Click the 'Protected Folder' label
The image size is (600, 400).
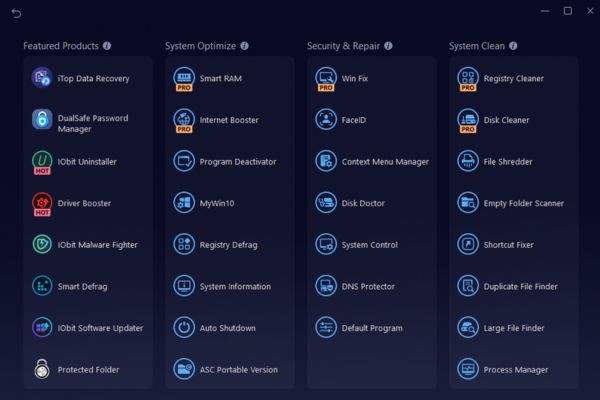[88, 370]
